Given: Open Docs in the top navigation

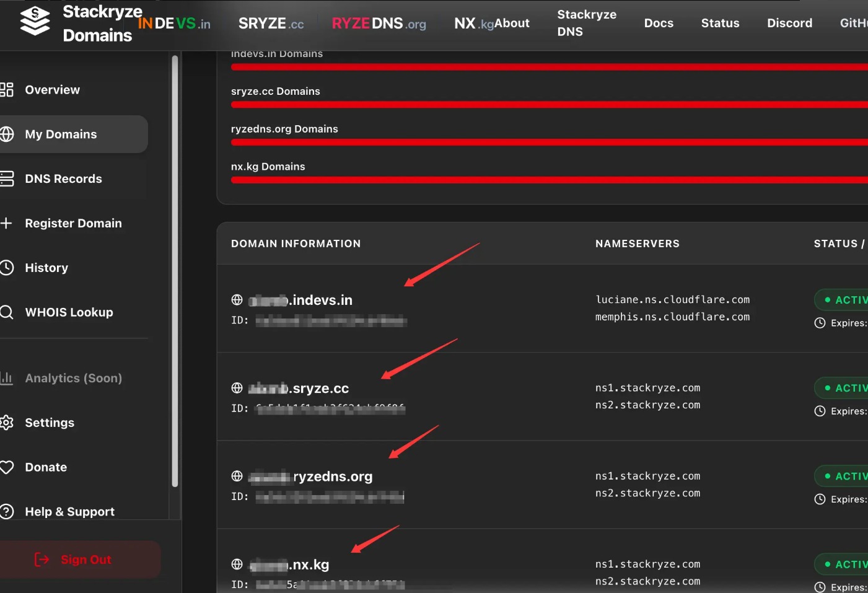Looking at the screenshot, I should [659, 24].
